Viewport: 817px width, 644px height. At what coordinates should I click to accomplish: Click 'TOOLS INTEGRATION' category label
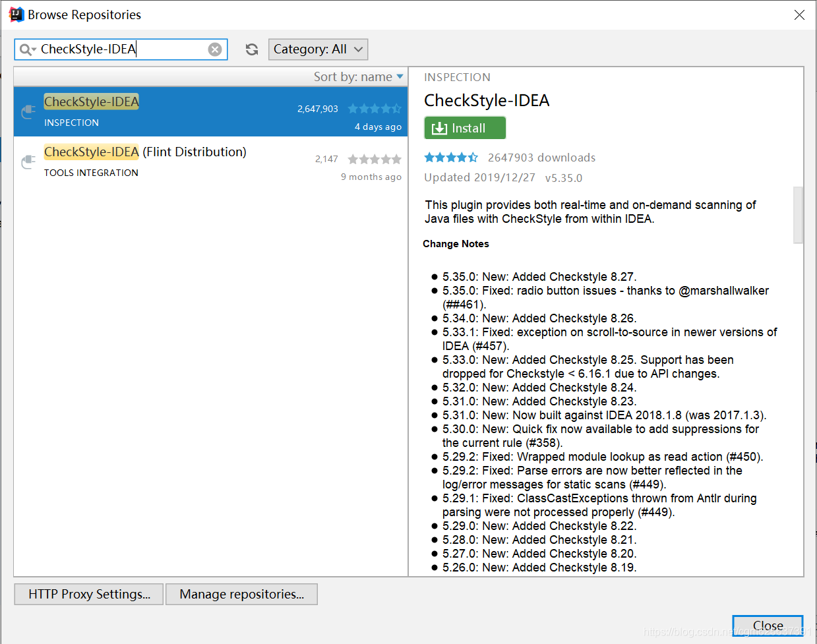tap(91, 173)
